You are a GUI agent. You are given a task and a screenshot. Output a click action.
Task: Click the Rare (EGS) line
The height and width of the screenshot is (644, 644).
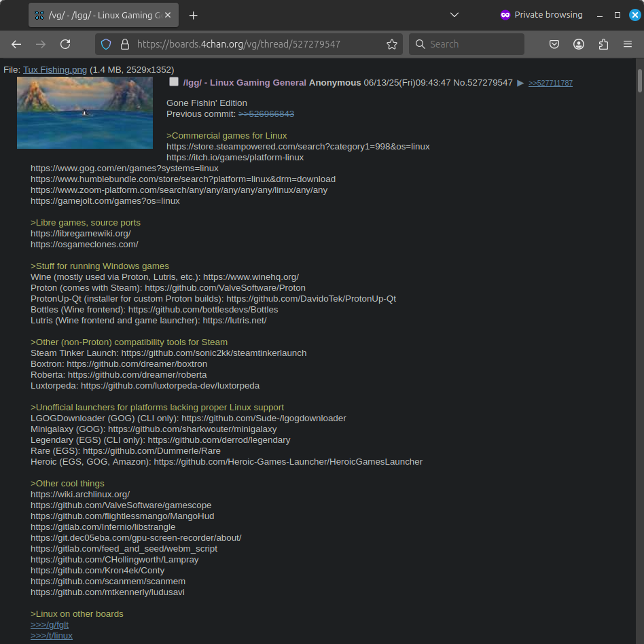click(x=125, y=451)
